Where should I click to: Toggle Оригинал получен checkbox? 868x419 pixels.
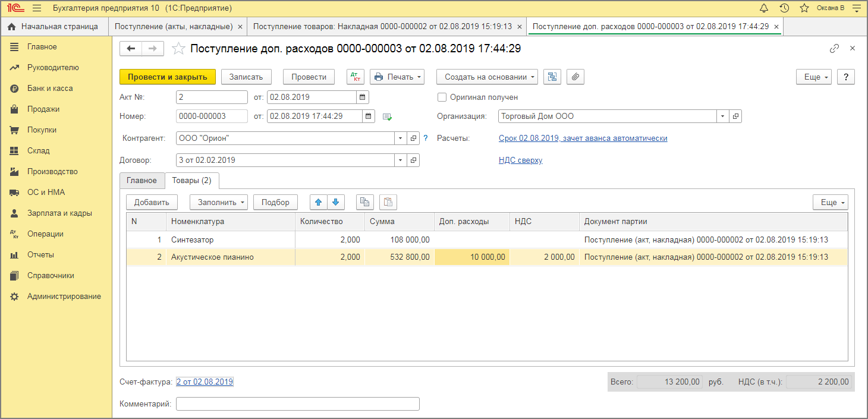(442, 97)
